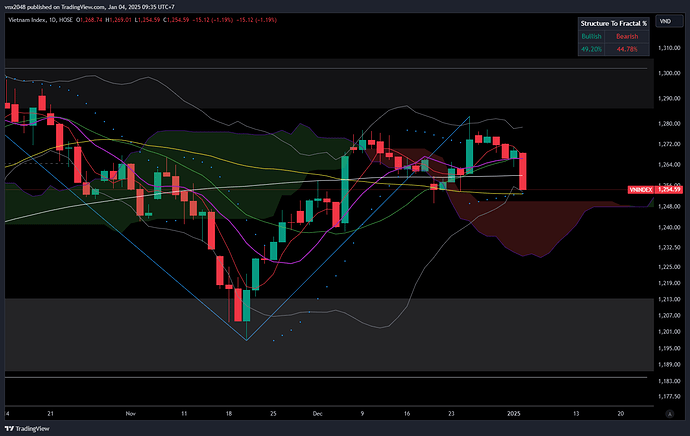Click the 1,254.59 last-price tag on the axis
The image size is (690, 436).
point(669,190)
